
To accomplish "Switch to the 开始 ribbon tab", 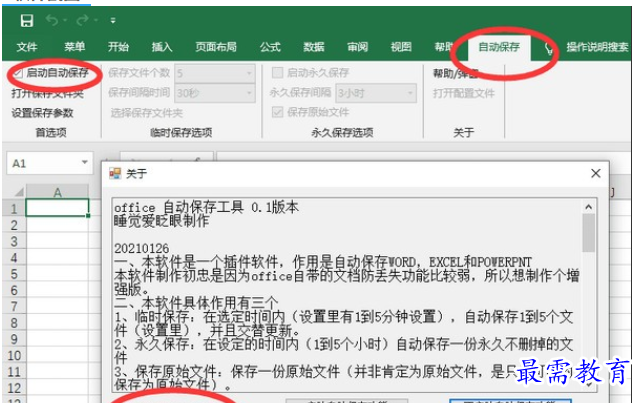I will (x=118, y=47).
